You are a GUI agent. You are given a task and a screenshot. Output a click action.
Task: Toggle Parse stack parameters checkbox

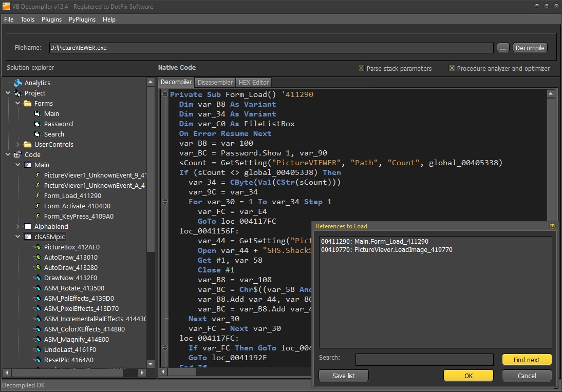361,68
